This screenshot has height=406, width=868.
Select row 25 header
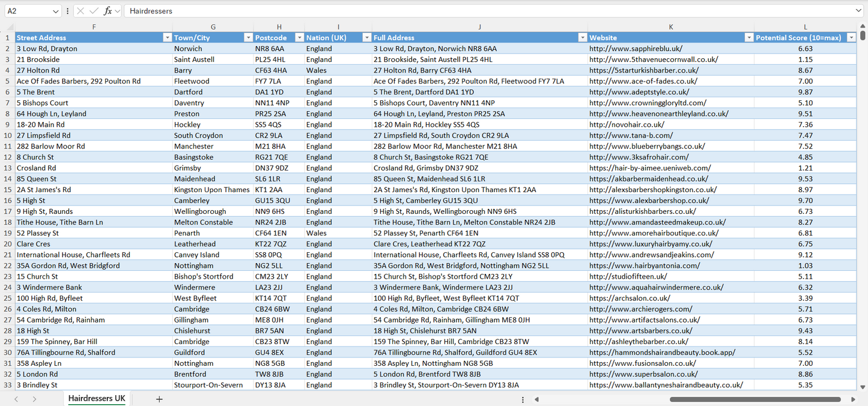(x=7, y=298)
